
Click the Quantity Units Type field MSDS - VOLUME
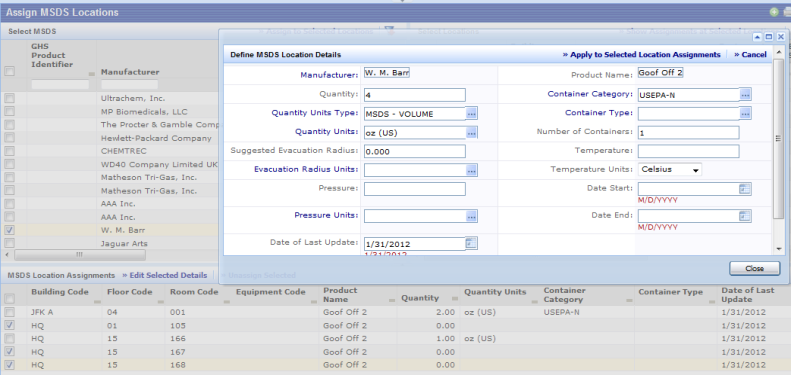pos(415,114)
